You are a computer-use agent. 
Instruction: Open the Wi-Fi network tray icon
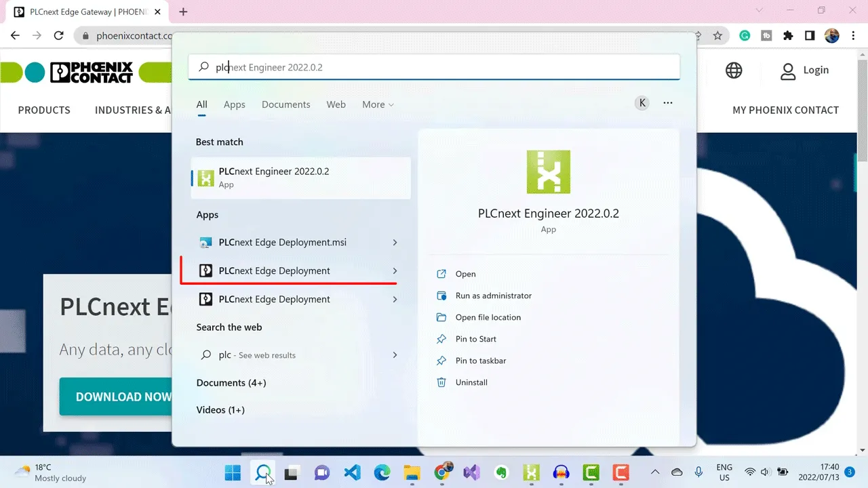[750, 472]
